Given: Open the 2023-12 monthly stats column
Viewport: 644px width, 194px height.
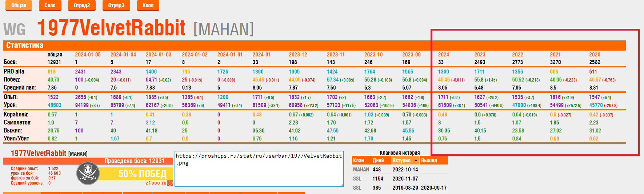Looking at the screenshot, I should click(x=298, y=55).
